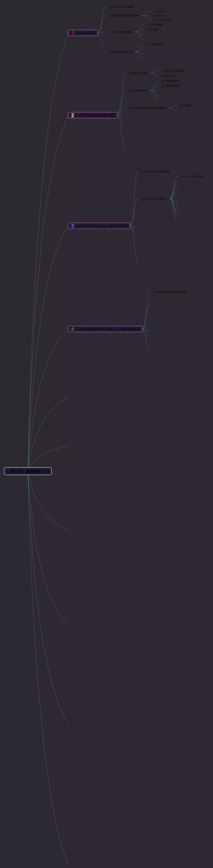
Task: Click topic 3.2 Keil μVision 4的菜单栏
Action: [153, 199]
